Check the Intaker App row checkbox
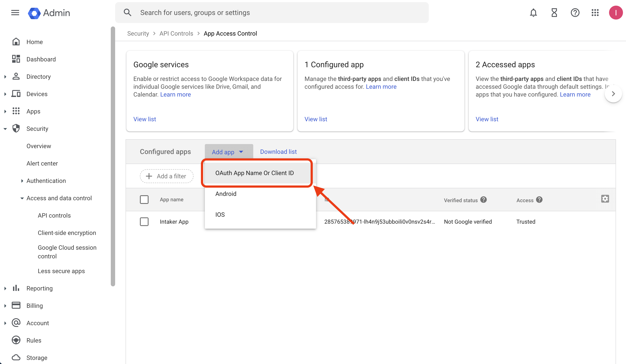This screenshot has width=626, height=364. click(x=144, y=221)
